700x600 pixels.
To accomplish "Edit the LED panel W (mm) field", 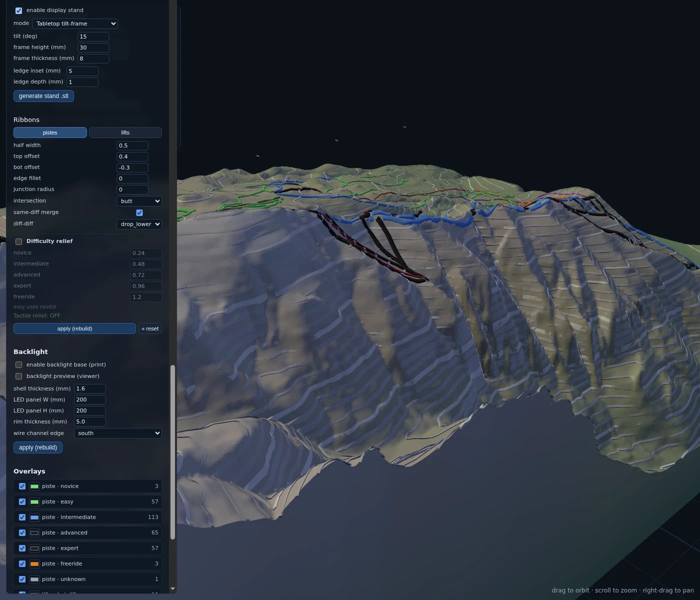I will [89, 399].
